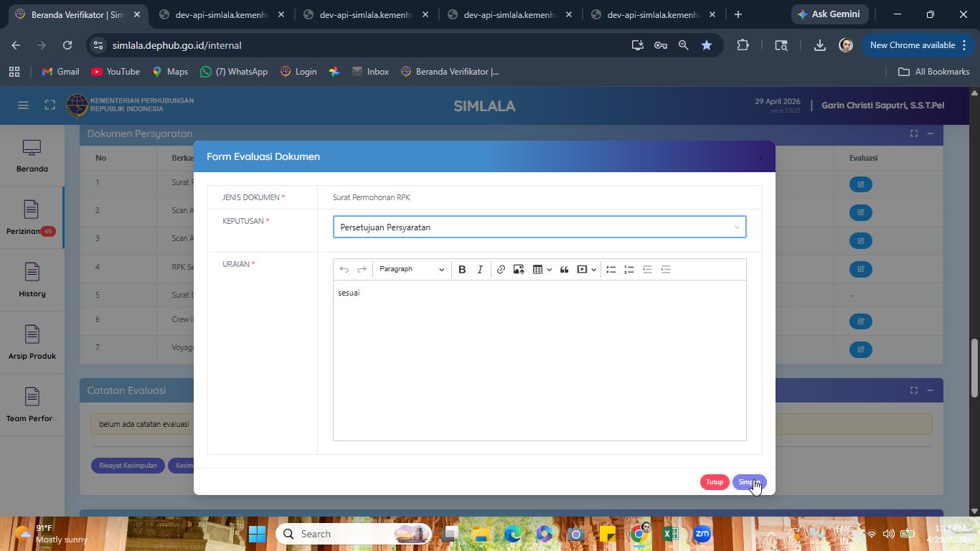Click into the Uraian text area
Image resolution: width=980 pixels, height=551 pixels.
[540, 360]
